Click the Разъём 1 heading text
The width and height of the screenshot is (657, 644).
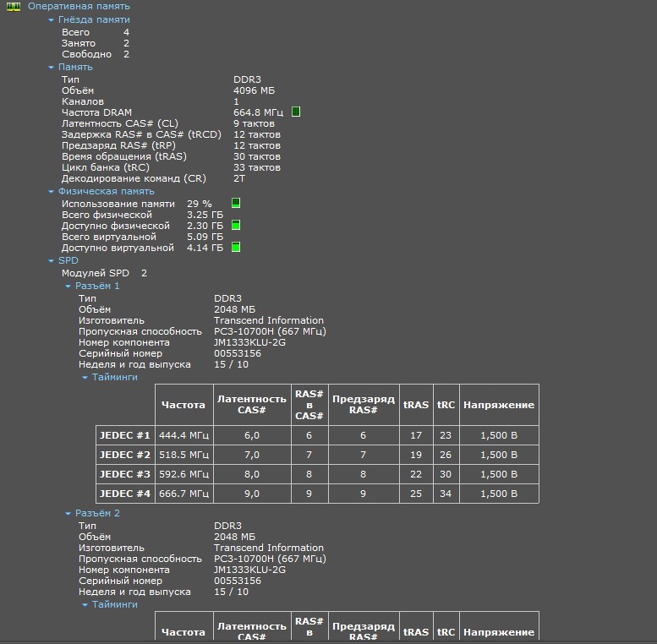(x=97, y=286)
